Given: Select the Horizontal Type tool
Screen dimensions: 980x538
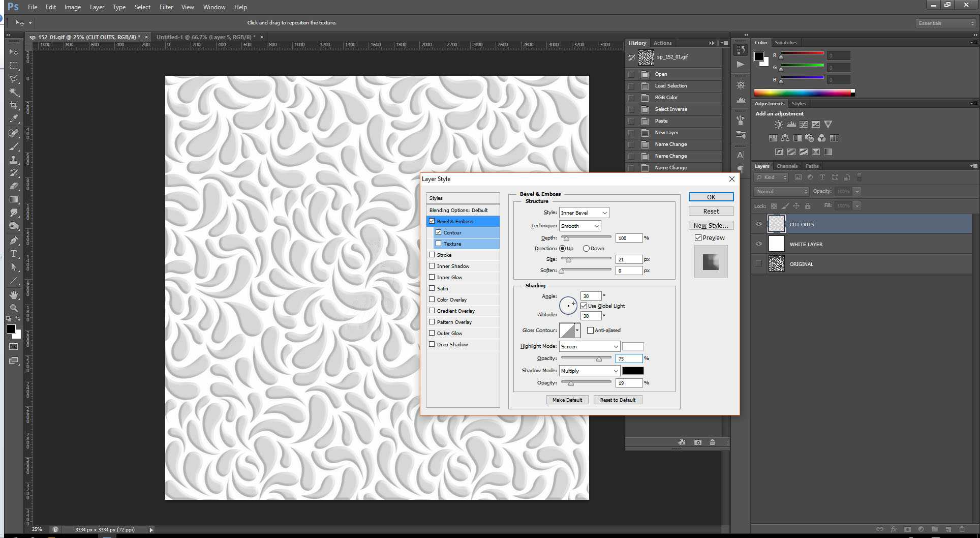Looking at the screenshot, I should tap(14, 254).
